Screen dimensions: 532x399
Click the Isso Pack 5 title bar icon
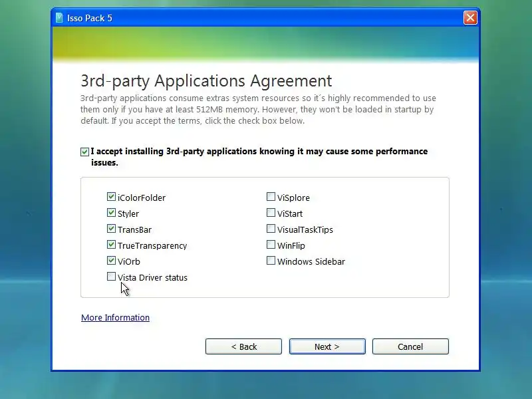[x=59, y=18]
